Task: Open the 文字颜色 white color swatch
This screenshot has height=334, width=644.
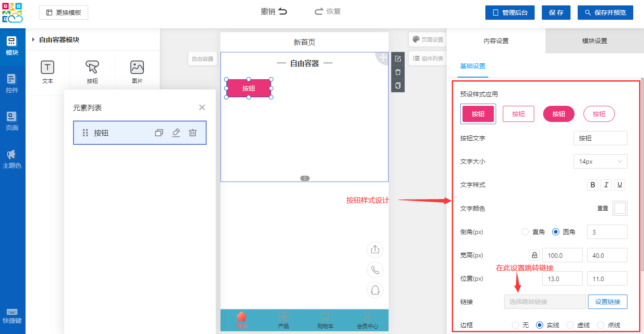Action: coord(620,208)
